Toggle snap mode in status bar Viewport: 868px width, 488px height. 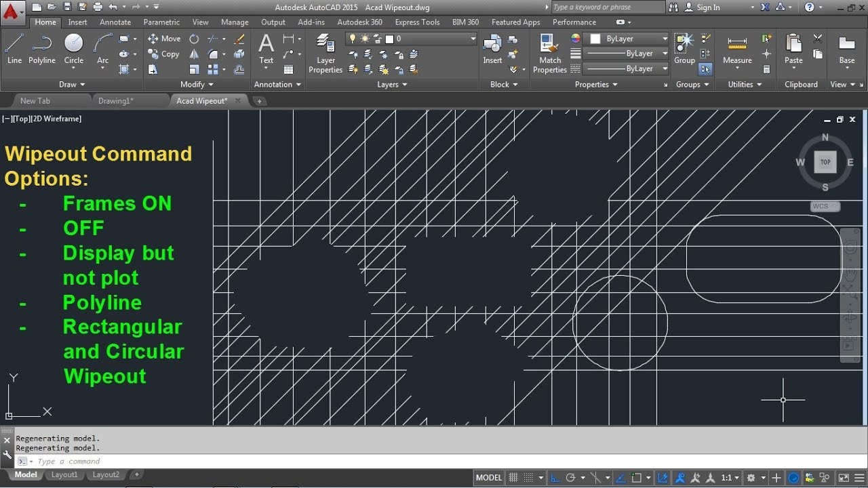tap(528, 478)
